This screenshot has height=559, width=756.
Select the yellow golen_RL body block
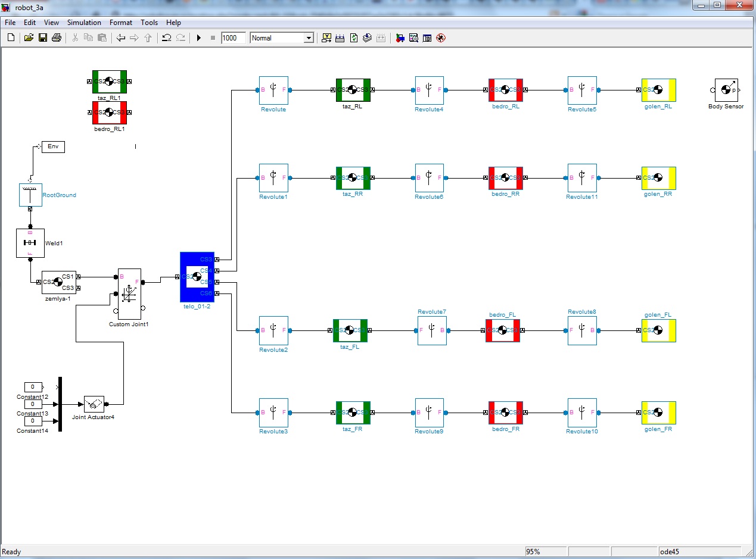[658, 90]
